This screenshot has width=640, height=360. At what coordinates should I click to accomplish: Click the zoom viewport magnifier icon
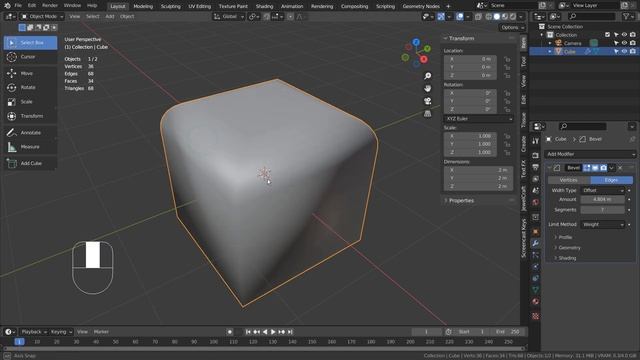point(427,76)
